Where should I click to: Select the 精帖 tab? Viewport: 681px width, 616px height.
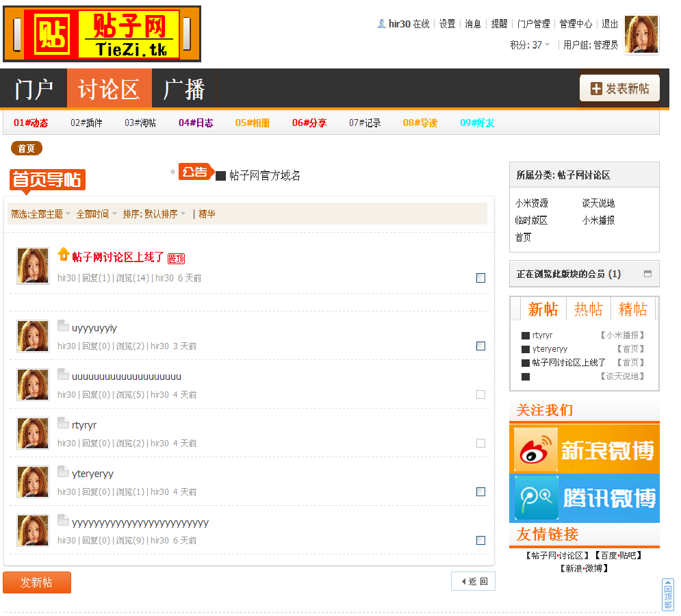633,309
